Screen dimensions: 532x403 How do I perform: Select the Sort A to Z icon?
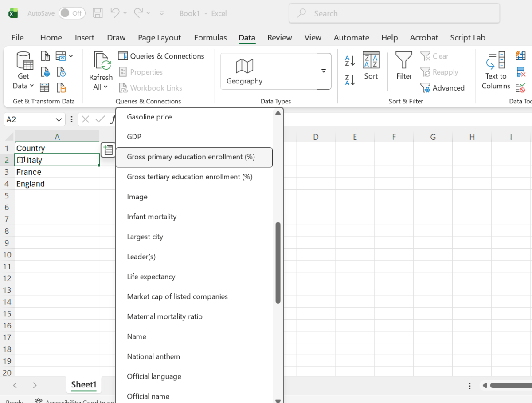349,60
